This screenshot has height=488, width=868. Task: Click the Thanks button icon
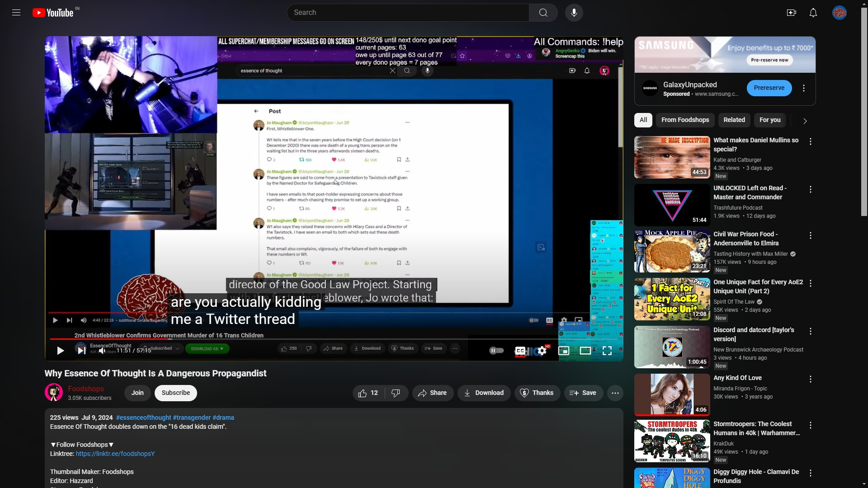point(524,393)
